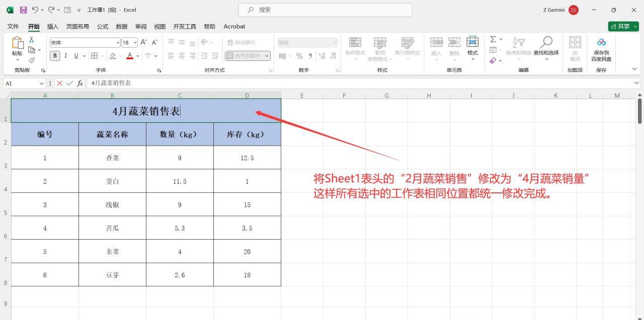
Task: Open the font name 宋体 dropdown
Action: coord(118,43)
